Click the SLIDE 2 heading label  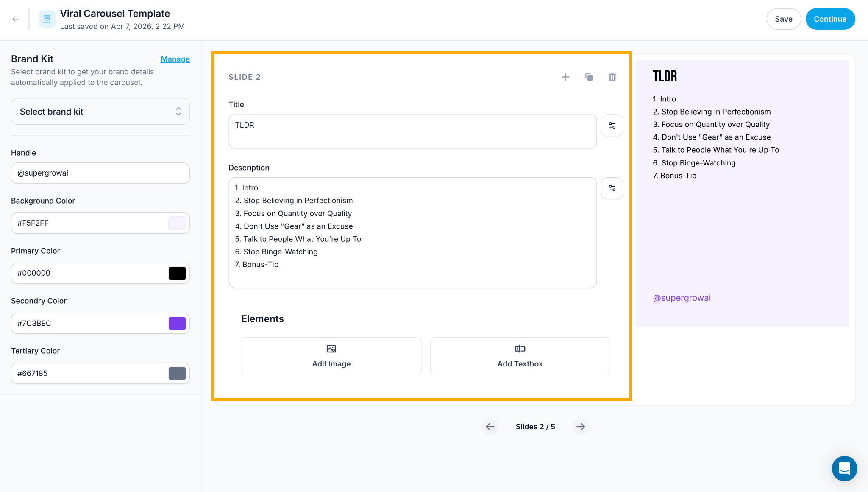point(245,77)
